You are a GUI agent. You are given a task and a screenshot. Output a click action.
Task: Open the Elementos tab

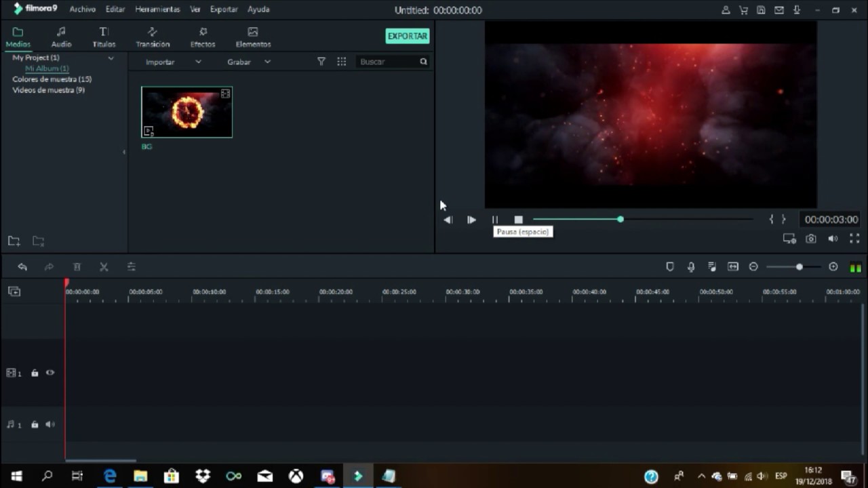click(x=253, y=37)
